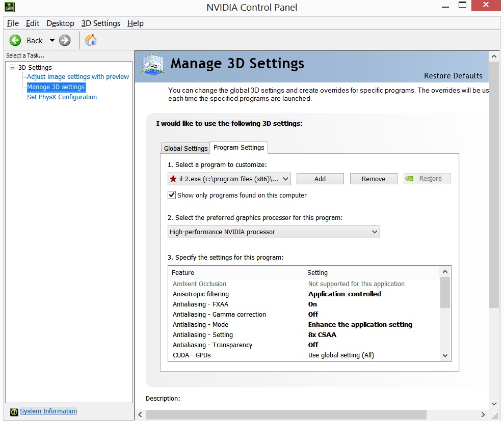Click the horizontal scroll left arrow
This screenshot has height=421, width=504.
coord(140,414)
